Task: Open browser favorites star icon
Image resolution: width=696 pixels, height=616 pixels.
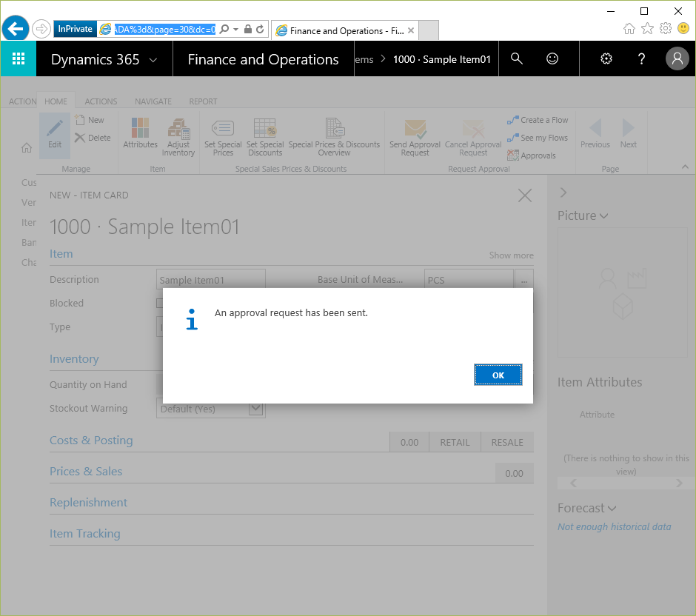Action: (647, 28)
